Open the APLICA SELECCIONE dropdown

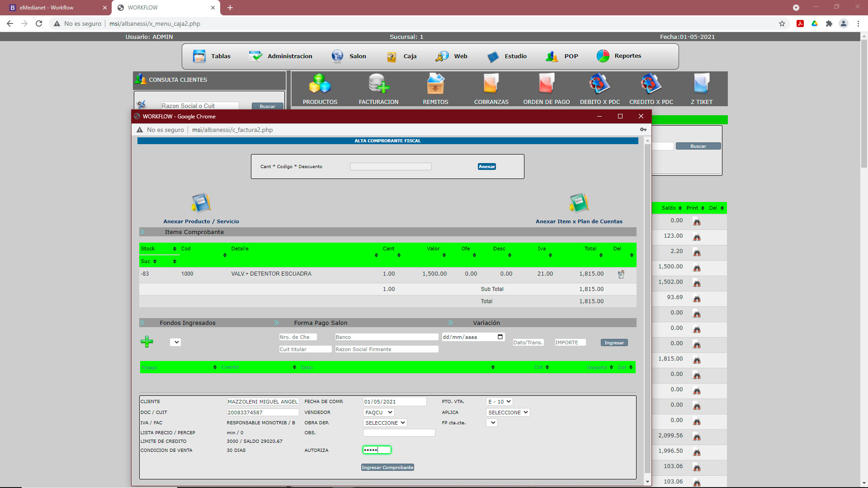pyautogui.click(x=508, y=413)
